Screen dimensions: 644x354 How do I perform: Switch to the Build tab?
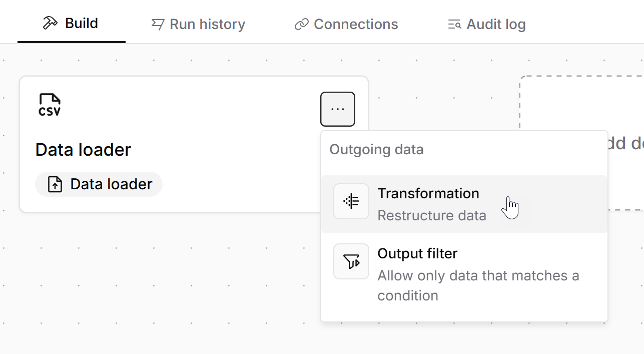[71, 24]
